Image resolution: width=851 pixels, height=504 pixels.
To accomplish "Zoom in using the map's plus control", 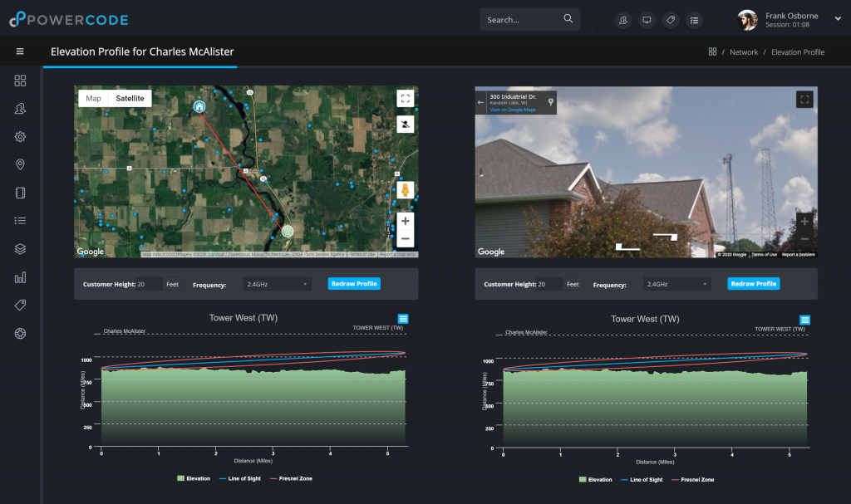I will click(405, 221).
